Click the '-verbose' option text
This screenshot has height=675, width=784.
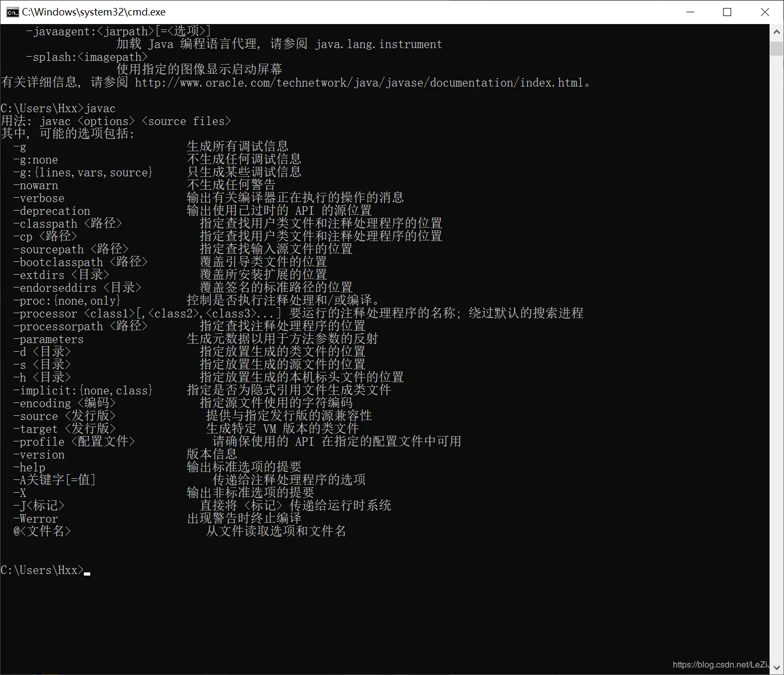point(39,198)
